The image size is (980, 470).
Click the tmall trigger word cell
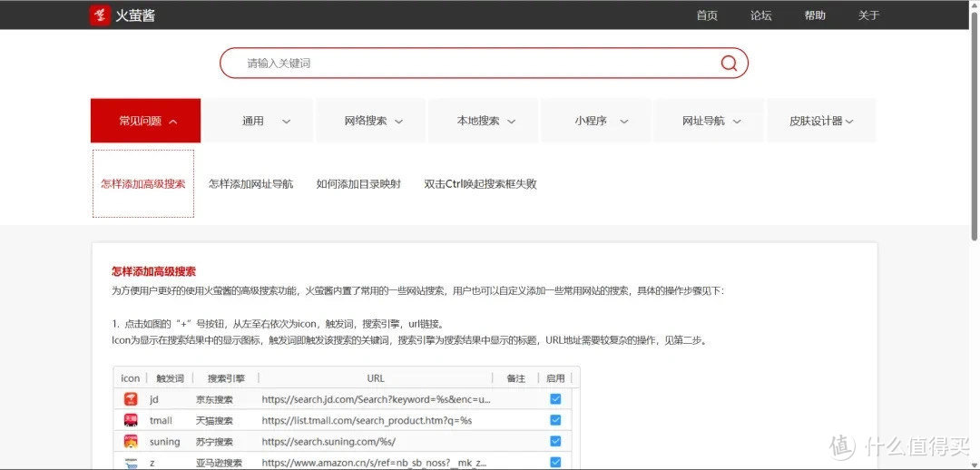(x=161, y=421)
